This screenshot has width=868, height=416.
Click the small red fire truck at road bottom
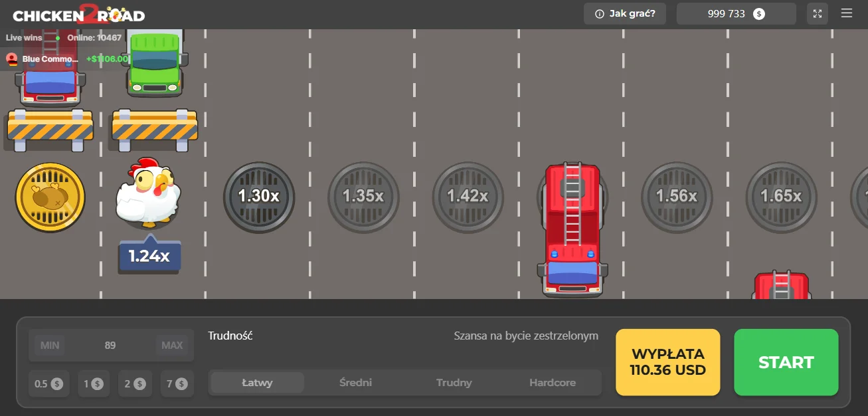(782, 284)
